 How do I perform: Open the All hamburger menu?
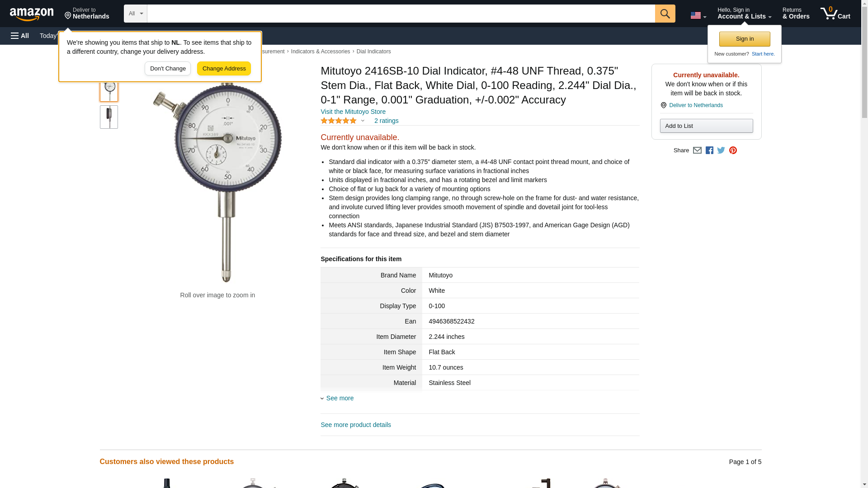click(20, 36)
